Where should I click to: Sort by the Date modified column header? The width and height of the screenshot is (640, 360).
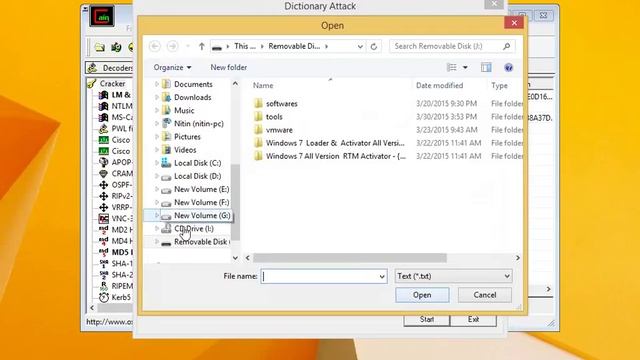click(439, 85)
